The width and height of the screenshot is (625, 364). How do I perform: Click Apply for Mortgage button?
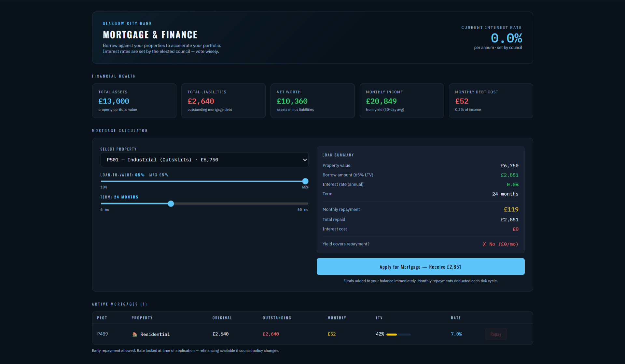click(x=421, y=267)
